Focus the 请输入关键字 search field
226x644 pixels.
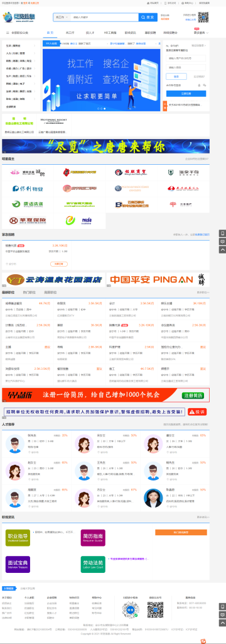click(104, 17)
